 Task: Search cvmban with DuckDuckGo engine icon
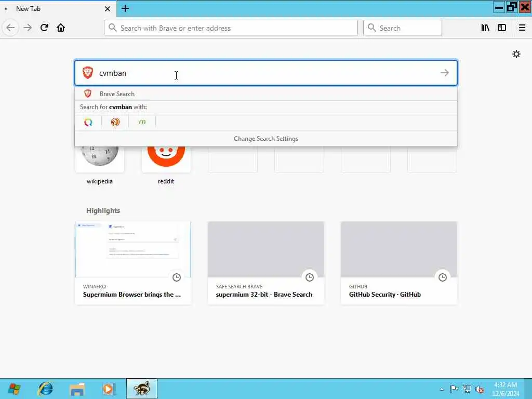(115, 122)
